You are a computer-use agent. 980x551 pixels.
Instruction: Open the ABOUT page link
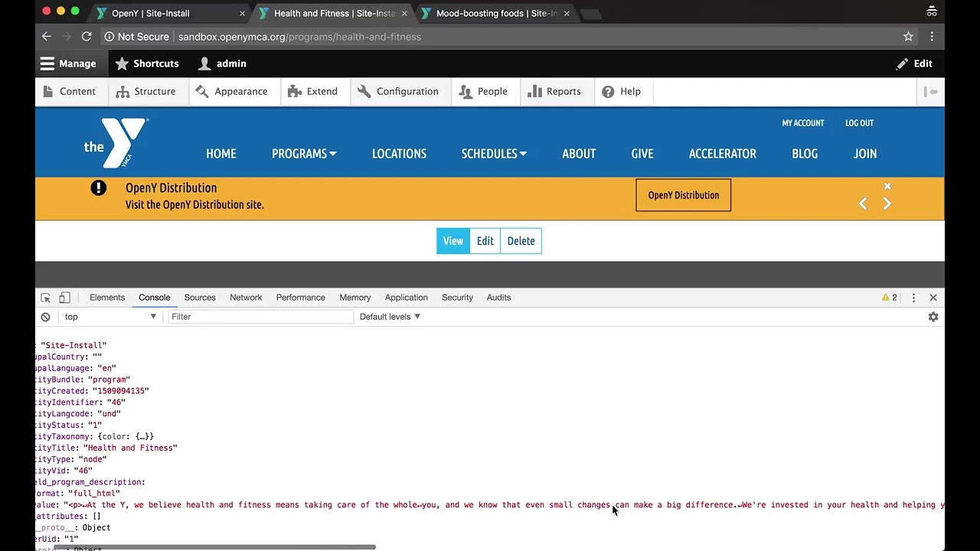[x=579, y=153]
